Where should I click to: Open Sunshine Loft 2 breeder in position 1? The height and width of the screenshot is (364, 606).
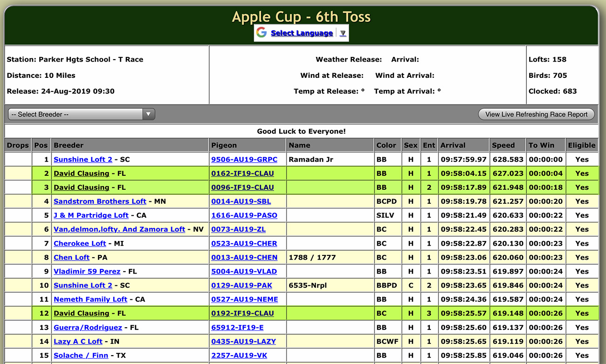tap(83, 159)
